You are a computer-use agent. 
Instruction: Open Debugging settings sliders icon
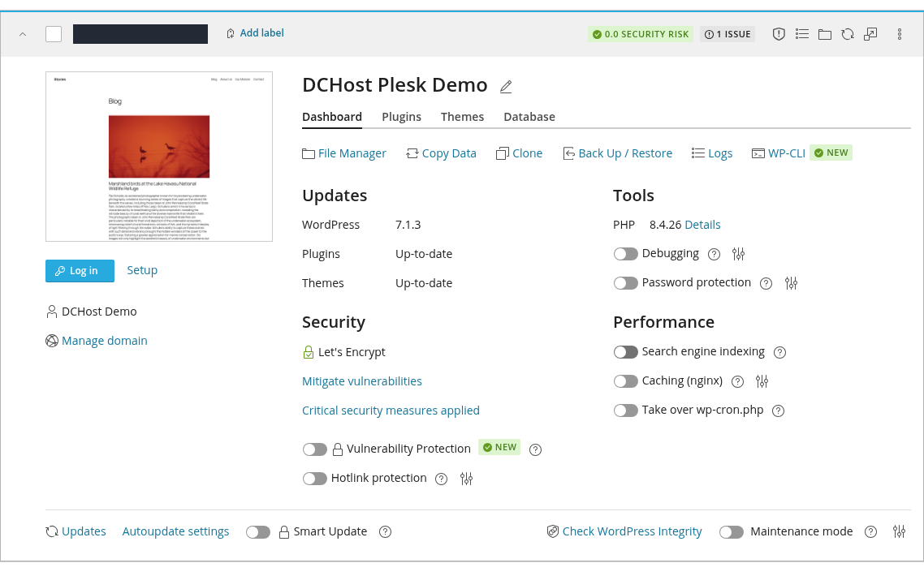point(738,255)
